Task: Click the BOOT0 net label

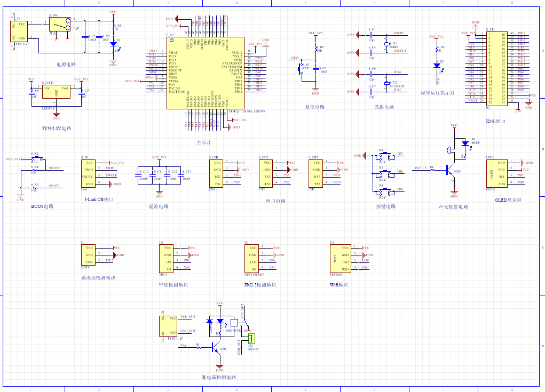Action: click(54, 168)
